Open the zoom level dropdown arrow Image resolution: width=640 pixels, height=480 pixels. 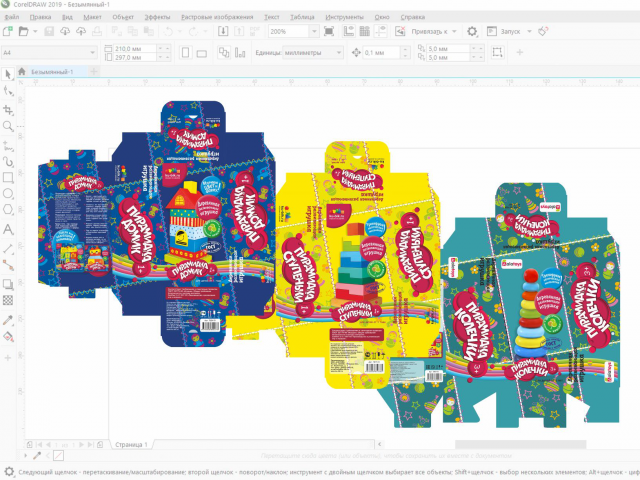point(314,31)
